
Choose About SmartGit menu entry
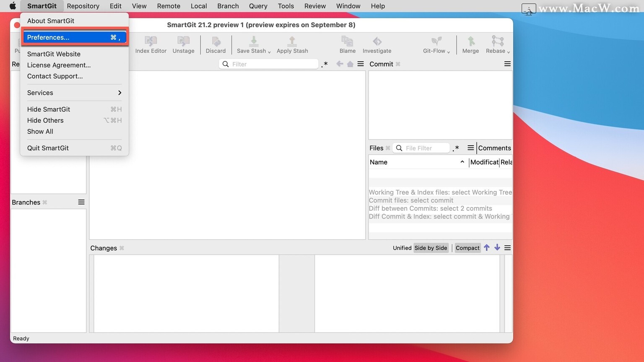click(x=75, y=21)
